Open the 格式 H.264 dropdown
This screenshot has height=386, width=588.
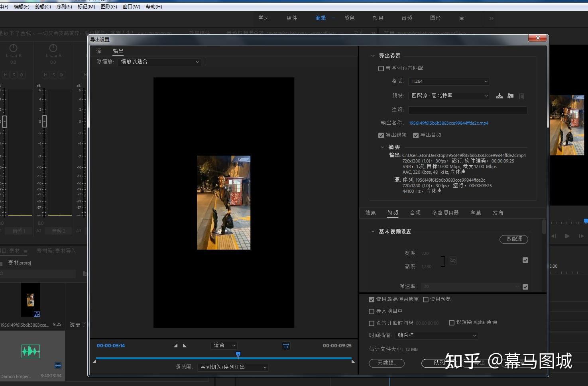[448, 81]
